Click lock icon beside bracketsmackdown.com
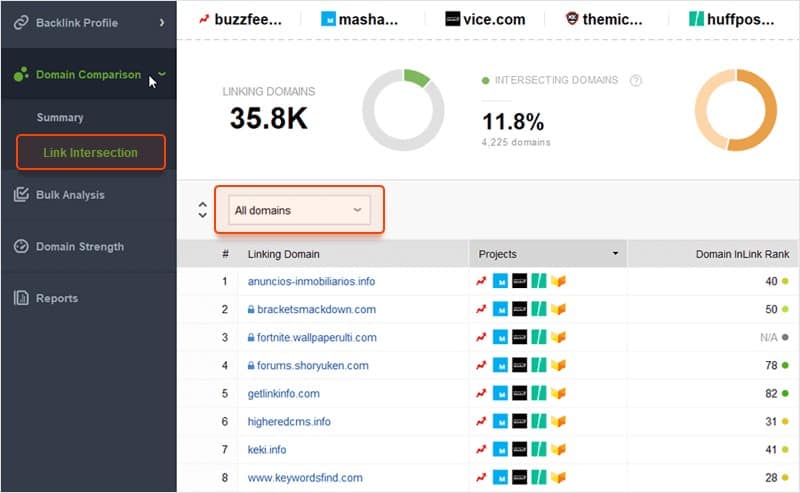Image resolution: width=800 pixels, height=493 pixels. [x=251, y=309]
